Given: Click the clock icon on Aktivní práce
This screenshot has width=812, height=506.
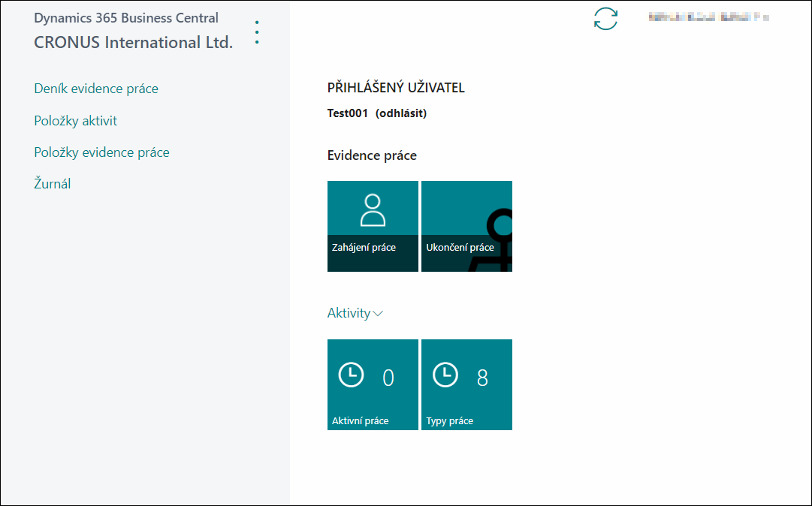Looking at the screenshot, I should click(x=351, y=375).
